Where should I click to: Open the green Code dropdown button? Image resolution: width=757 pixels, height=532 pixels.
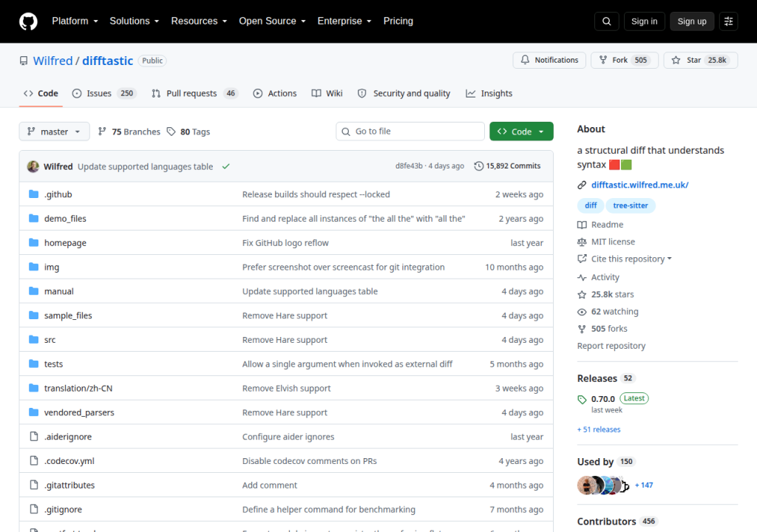pos(521,132)
